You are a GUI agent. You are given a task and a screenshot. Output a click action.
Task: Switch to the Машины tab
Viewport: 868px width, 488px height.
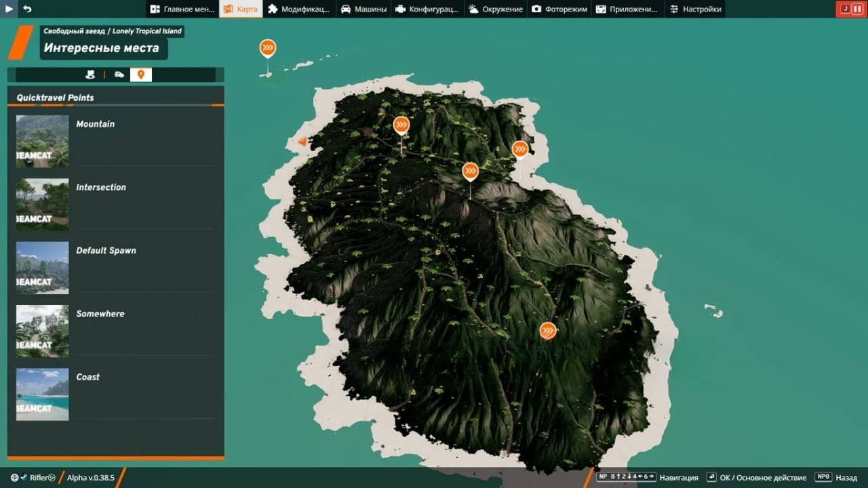click(x=364, y=9)
